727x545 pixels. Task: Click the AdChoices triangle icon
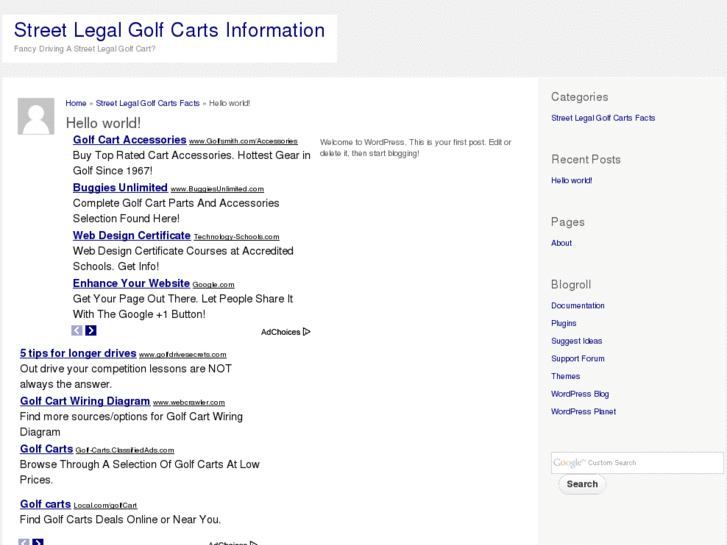point(306,332)
